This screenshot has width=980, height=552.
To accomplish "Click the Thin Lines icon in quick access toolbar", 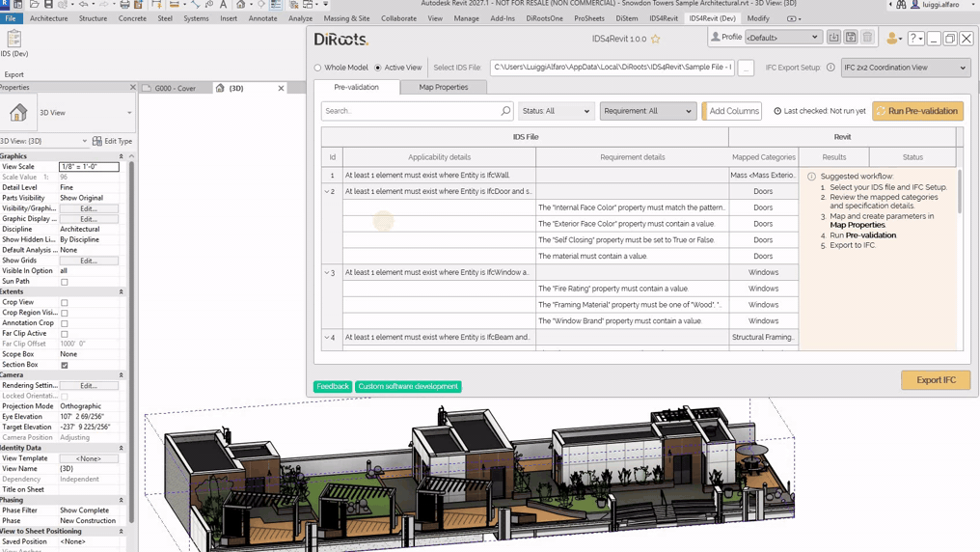I will pyautogui.click(x=276, y=5).
